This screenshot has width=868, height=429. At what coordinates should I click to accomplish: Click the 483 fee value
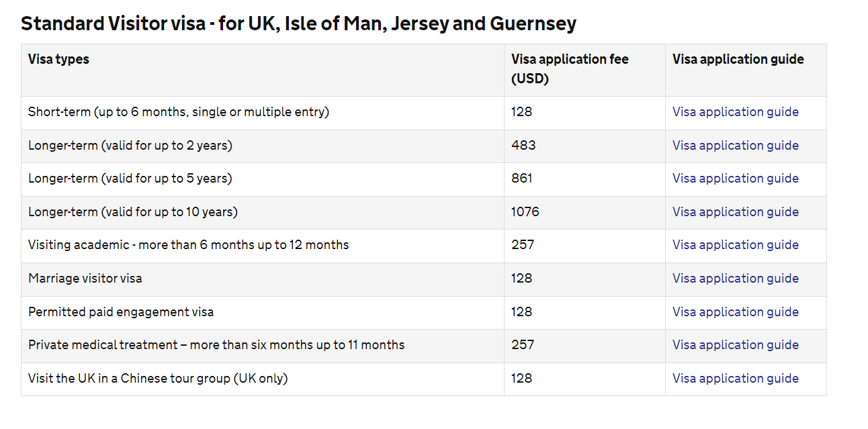click(x=523, y=146)
